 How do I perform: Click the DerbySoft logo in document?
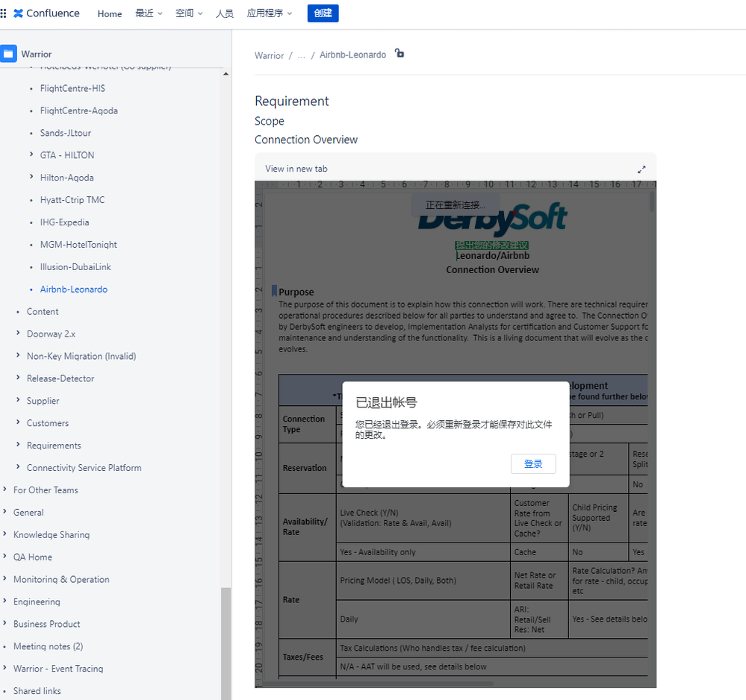click(492, 219)
